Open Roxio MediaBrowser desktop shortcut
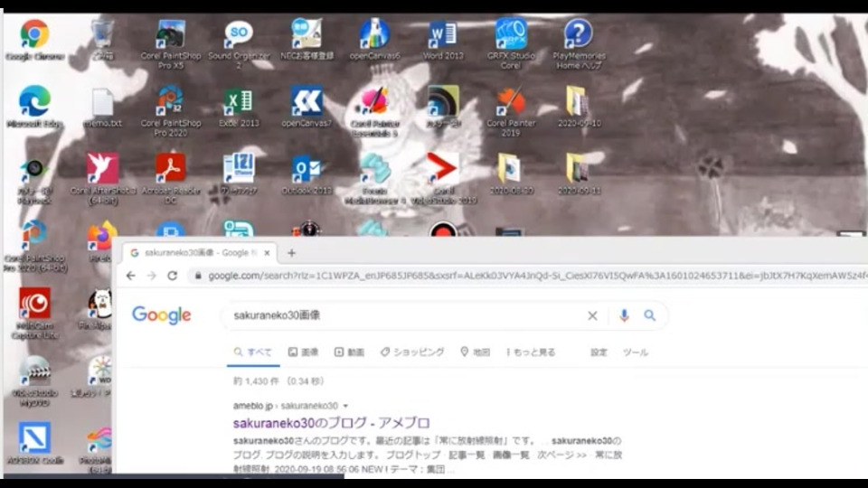Viewport: 868px width, 488px height. 374,179
